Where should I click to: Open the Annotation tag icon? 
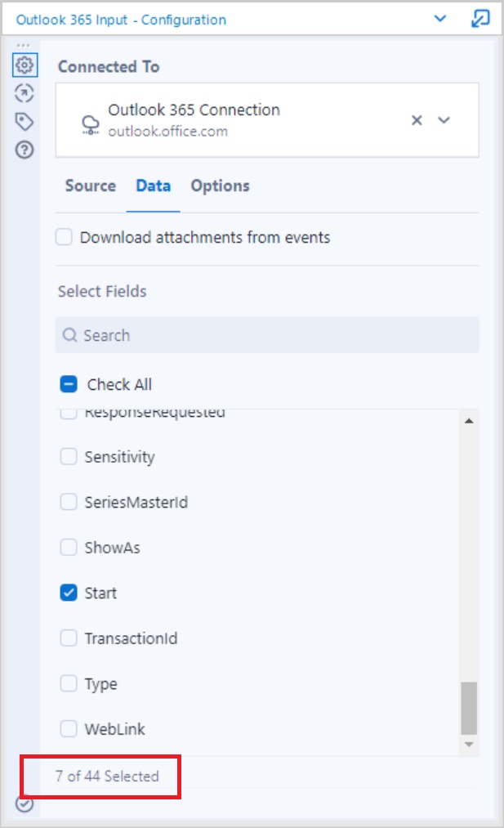click(25, 122)
